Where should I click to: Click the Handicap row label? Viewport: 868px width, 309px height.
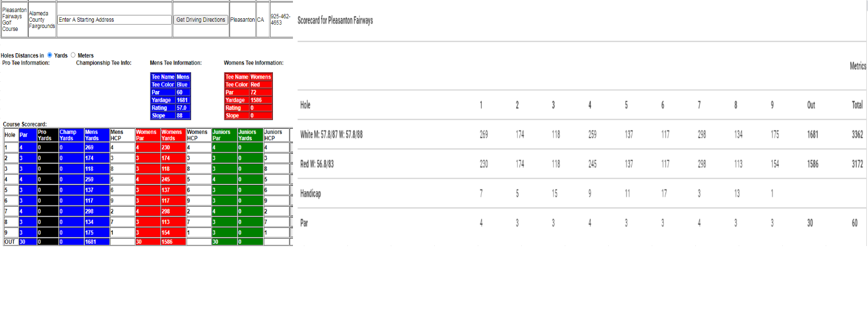(x=311, y=193)
